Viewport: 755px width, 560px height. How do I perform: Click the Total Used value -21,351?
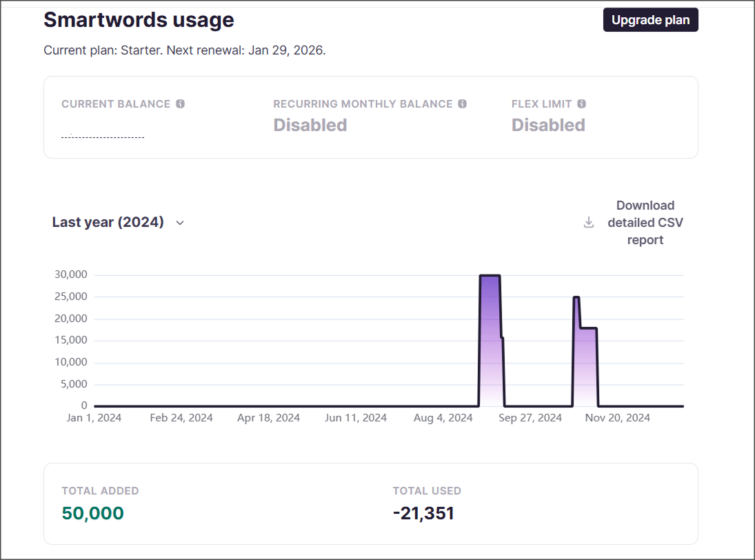click(x=423, y=513)
